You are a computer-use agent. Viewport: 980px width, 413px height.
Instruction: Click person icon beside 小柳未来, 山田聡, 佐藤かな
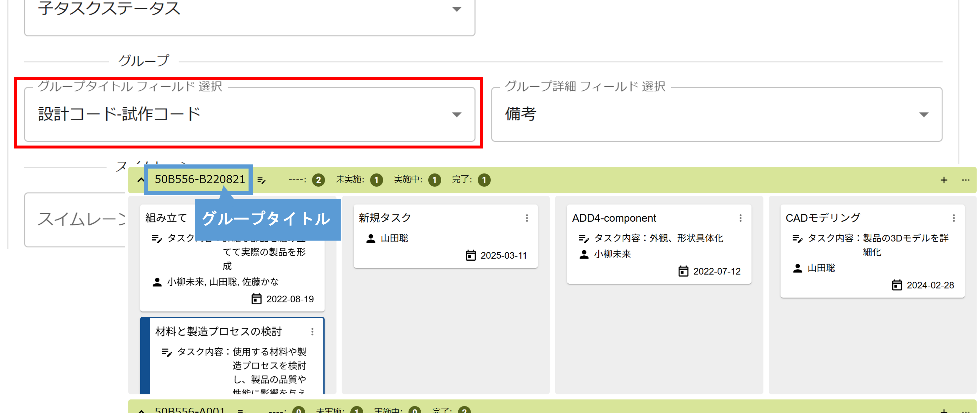coord(157,282)
